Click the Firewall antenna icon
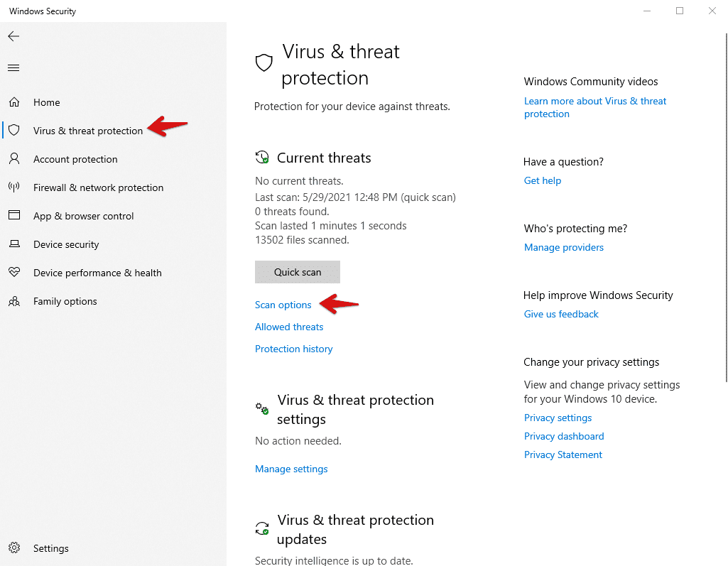Screen dimensions: 728x566 point(14,187)
